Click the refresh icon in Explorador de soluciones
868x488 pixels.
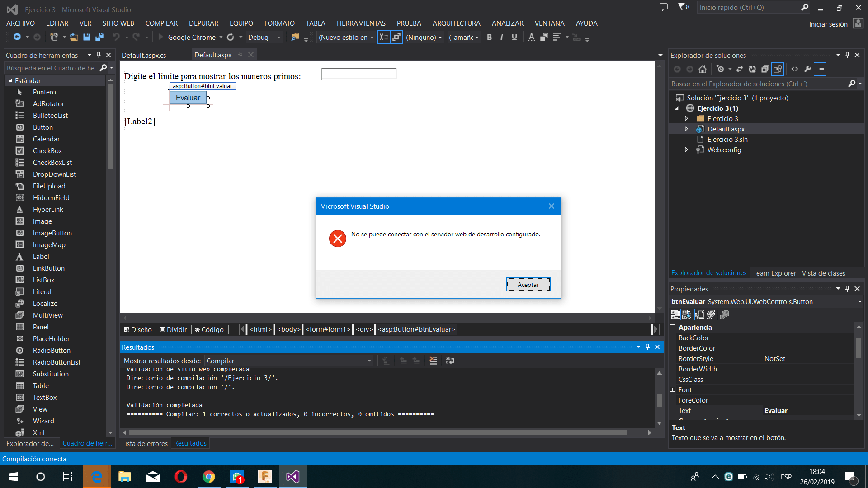[752, 69]
